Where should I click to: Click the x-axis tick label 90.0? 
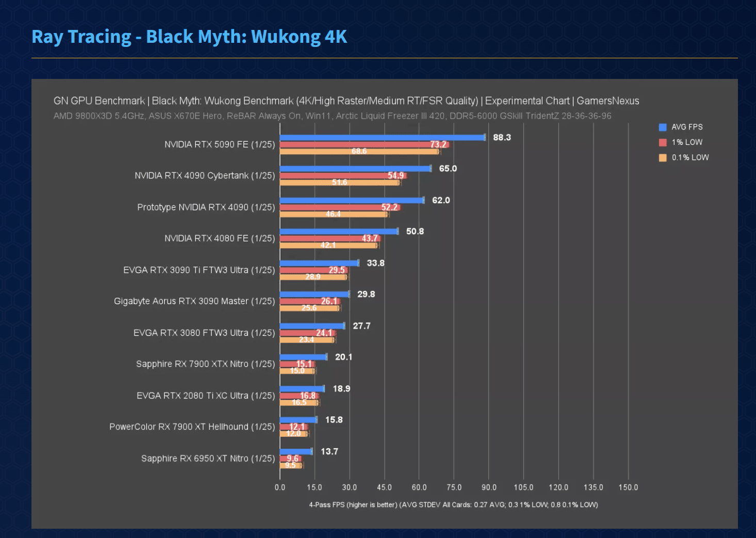coord(489,488)
